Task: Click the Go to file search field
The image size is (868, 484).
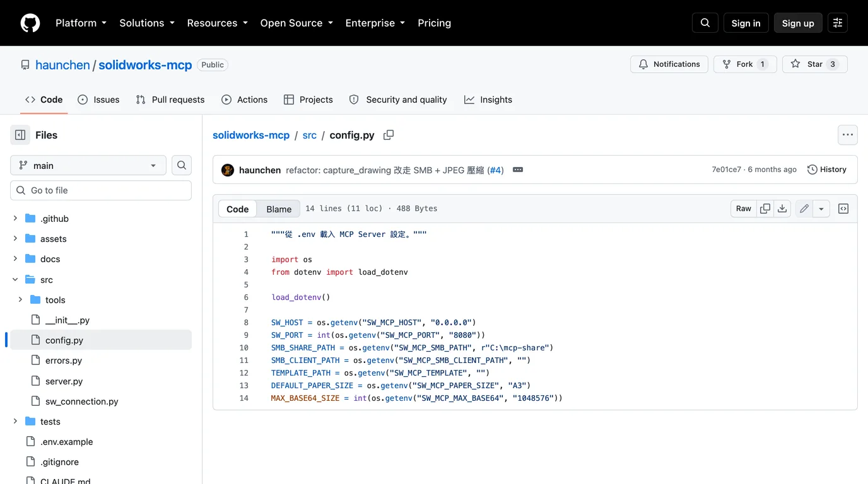Action: [101, 190]
